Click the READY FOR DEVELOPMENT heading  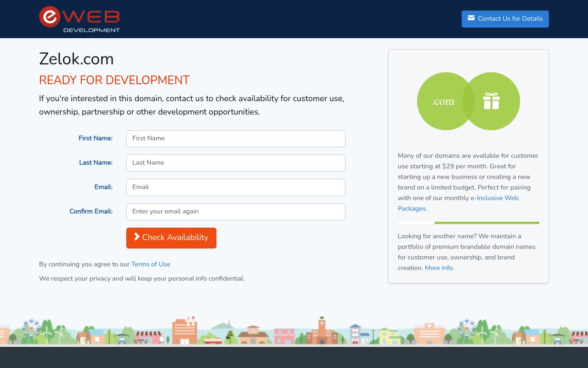(114, 80)
